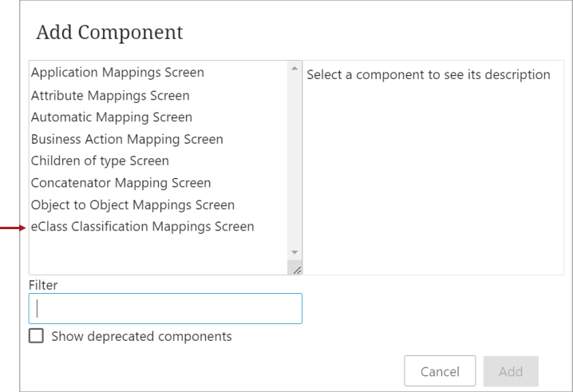
Task: Choose Concatenator Mapping Screen item
Action: [121, 183]
